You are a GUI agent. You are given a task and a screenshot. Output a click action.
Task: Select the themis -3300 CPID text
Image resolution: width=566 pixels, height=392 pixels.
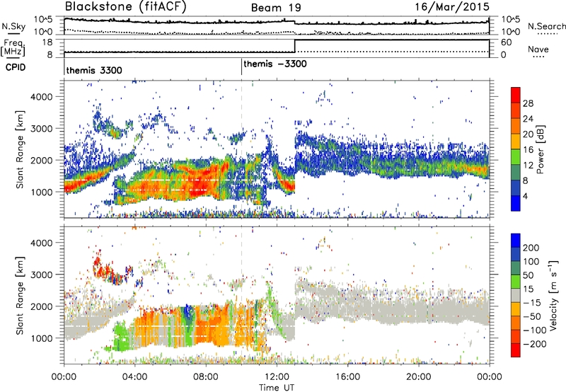click(275, 64)
